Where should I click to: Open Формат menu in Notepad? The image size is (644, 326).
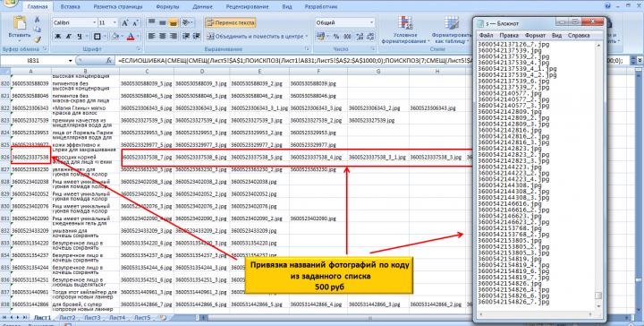(535, 35)
